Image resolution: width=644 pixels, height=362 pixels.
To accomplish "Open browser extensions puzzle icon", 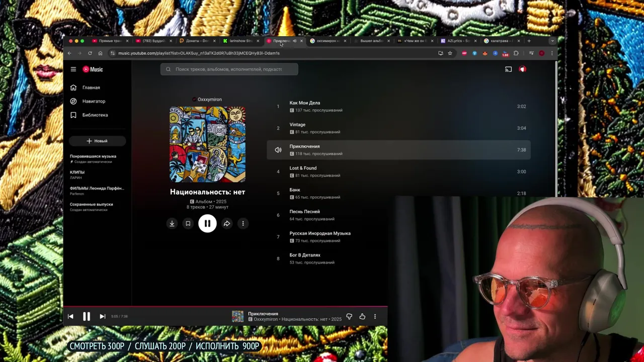I will [516, 53].
